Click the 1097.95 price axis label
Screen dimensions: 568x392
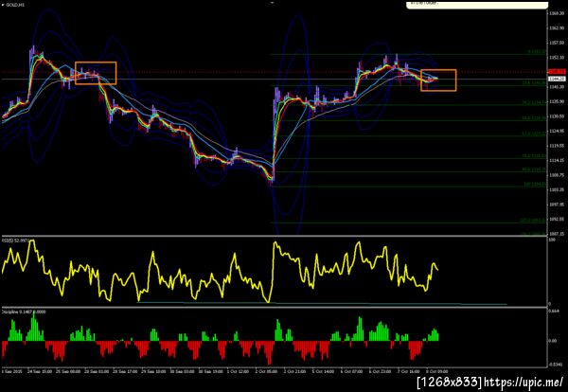click(557, 205)
